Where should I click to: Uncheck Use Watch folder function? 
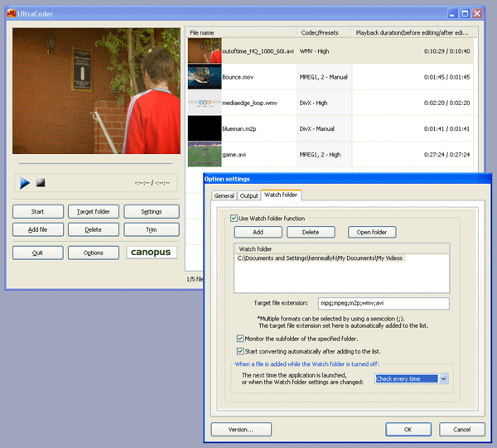[234, 219]
